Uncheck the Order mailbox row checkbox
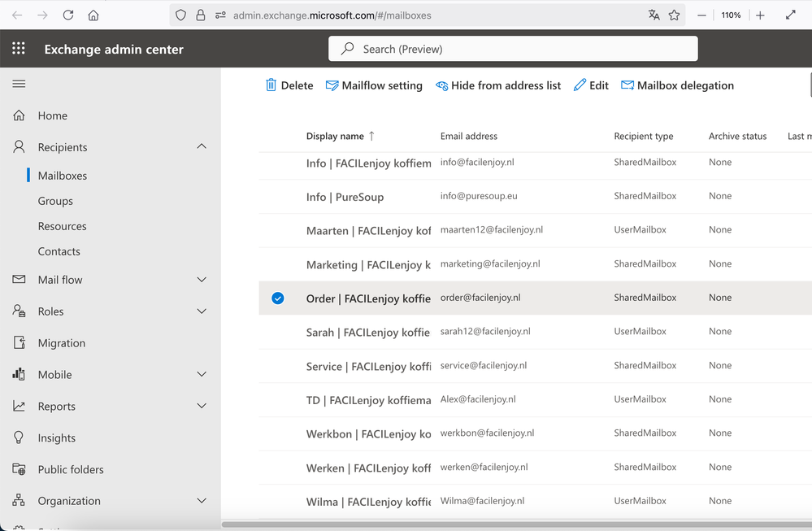Screen dimensions: 812x531 tap(277, 298)
